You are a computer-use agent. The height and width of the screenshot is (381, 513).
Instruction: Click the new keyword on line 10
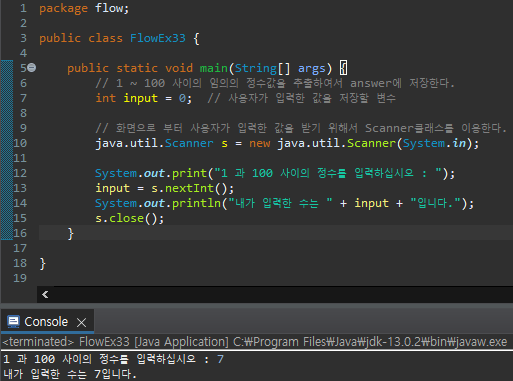(x=260, y=143)
